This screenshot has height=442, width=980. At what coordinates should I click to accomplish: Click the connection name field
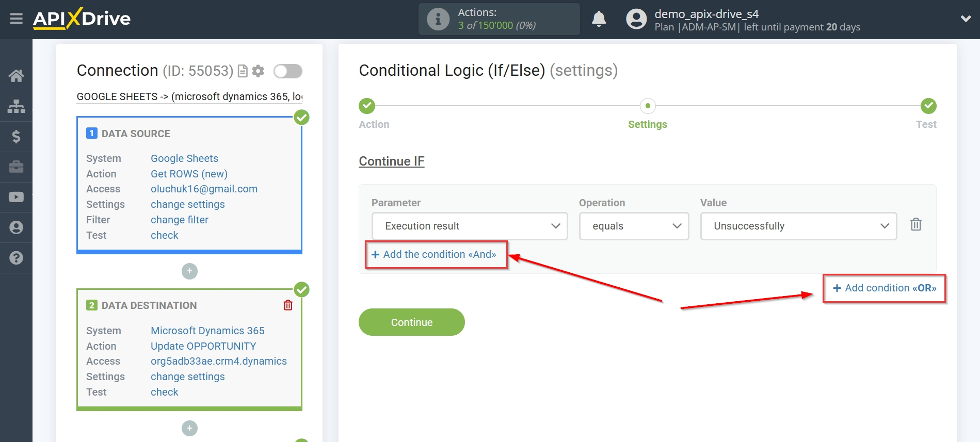(x=189, y=96)
